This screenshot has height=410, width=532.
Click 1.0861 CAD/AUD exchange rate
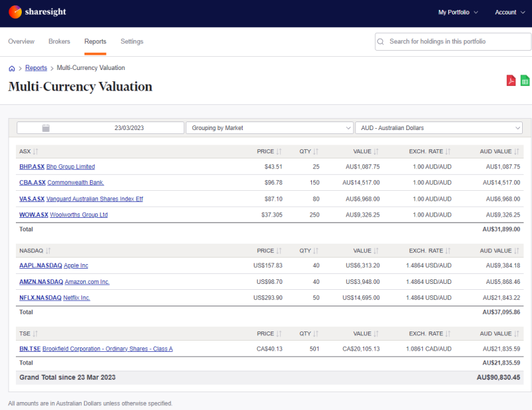coord(428,349)
